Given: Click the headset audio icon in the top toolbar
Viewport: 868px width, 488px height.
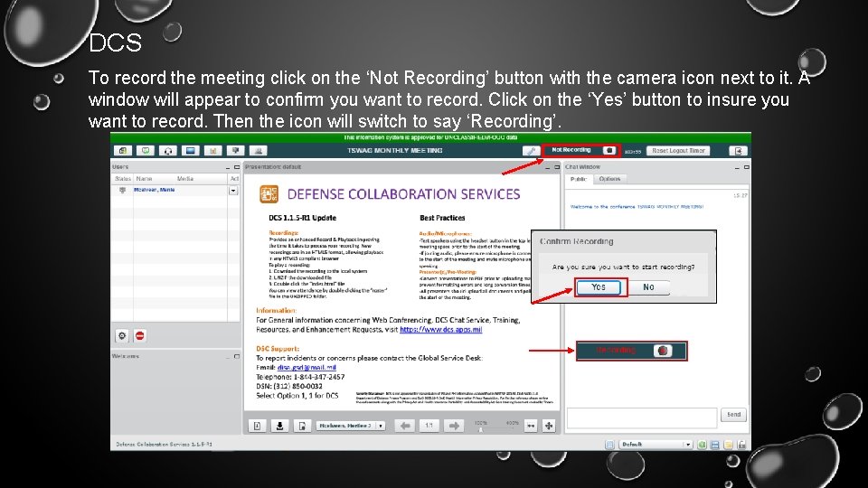Looking at the screenshot, I should pos(168,151).
